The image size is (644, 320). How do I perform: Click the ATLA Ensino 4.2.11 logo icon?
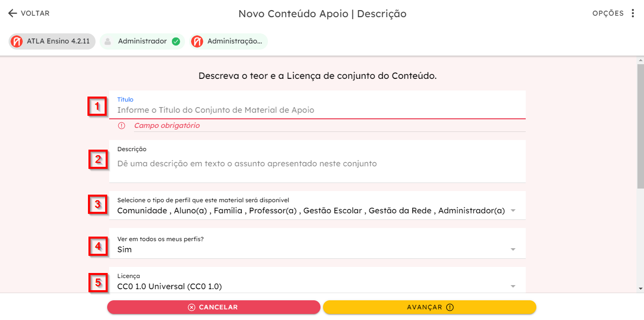coord(17,41)
